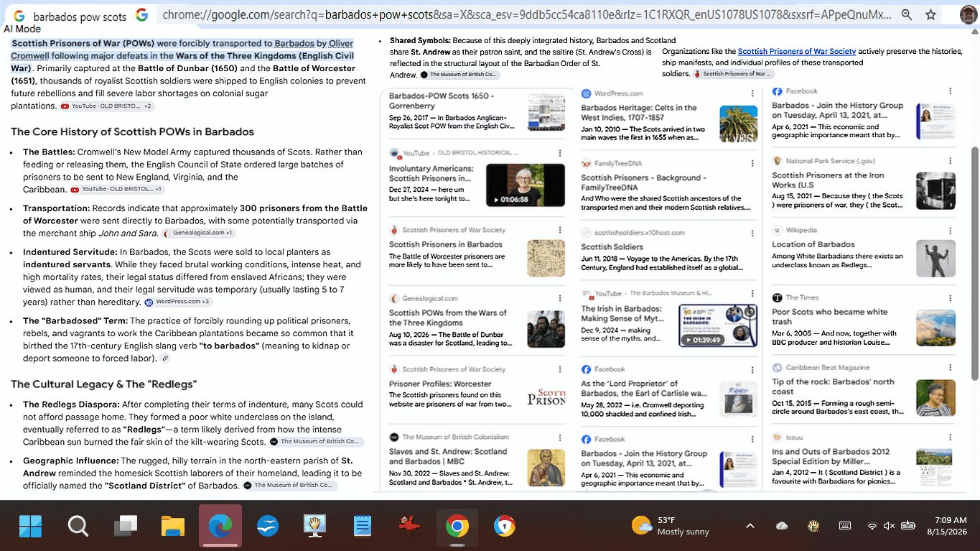This screenshot has width=980, height=551.
Task: Open the Chrome profile avatar
Action: 969,14
